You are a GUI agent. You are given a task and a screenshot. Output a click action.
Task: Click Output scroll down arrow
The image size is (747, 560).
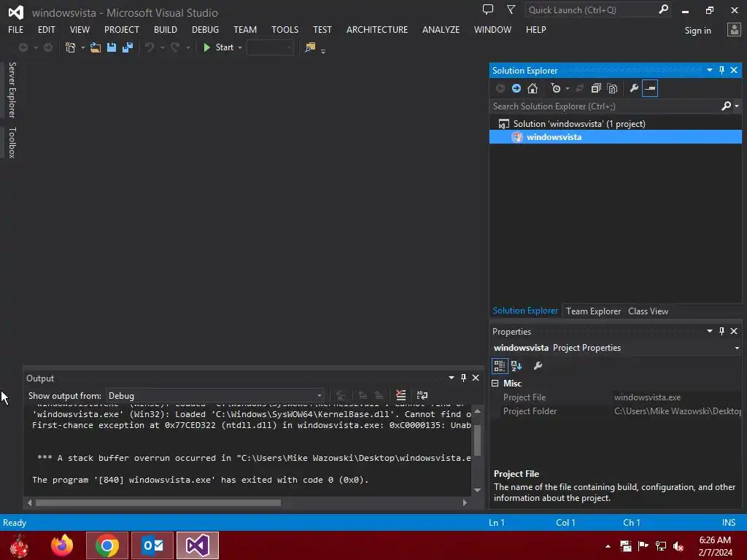477,490
